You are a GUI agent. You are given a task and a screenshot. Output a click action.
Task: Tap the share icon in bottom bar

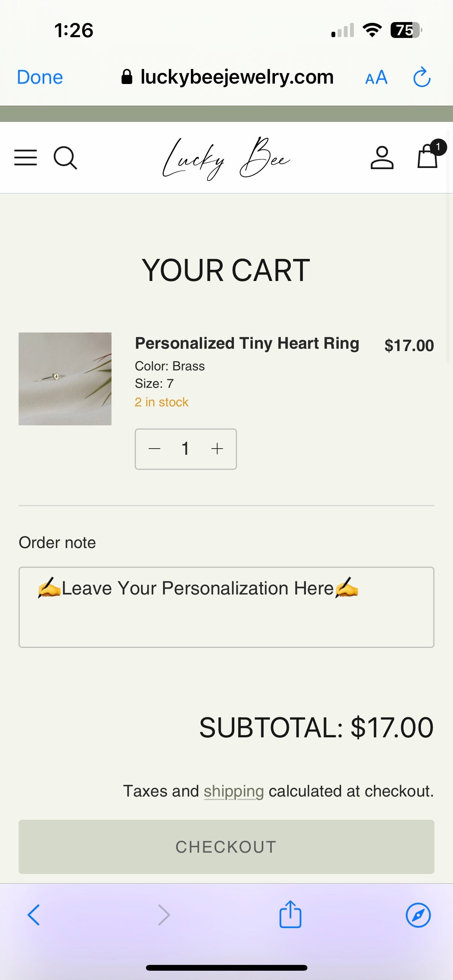290,915
